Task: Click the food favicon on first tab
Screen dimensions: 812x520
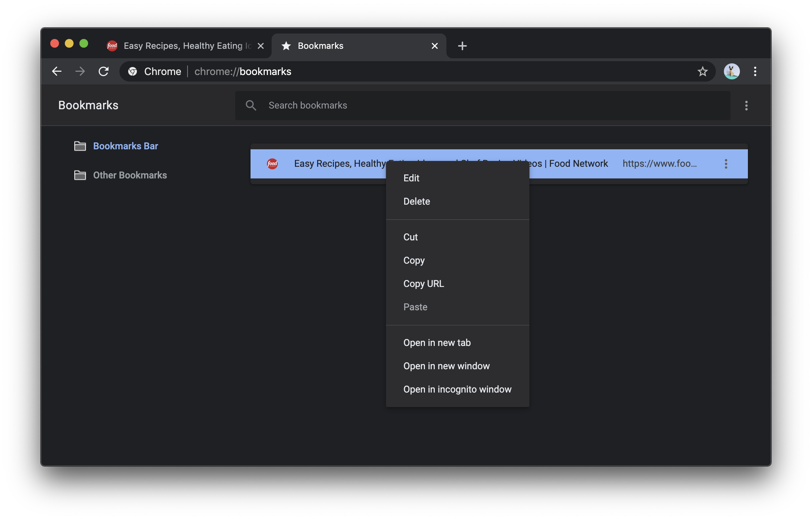Action: point(112,46)
